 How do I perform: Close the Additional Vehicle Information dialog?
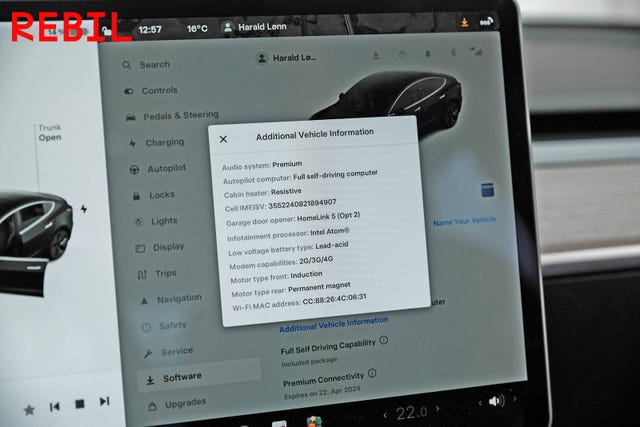point(223,139)
